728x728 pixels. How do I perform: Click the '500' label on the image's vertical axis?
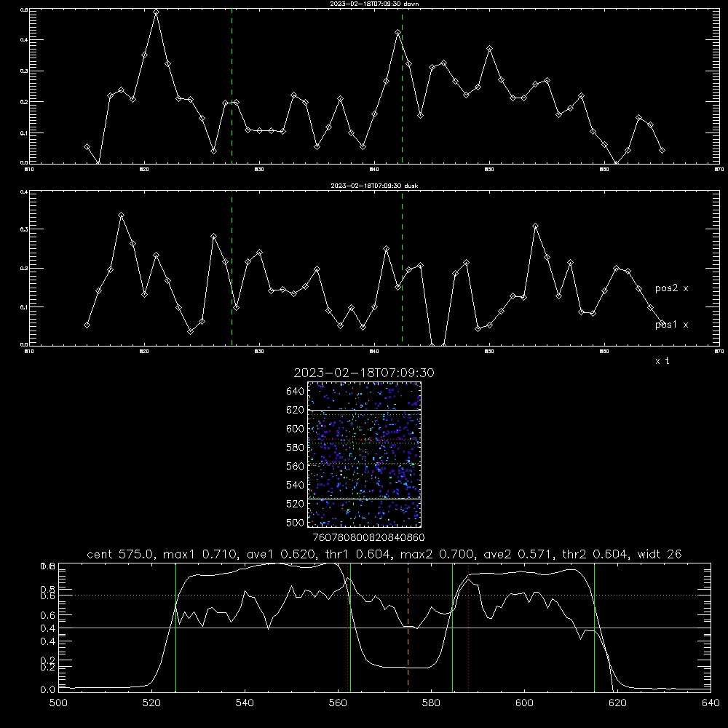coord(296,523)
